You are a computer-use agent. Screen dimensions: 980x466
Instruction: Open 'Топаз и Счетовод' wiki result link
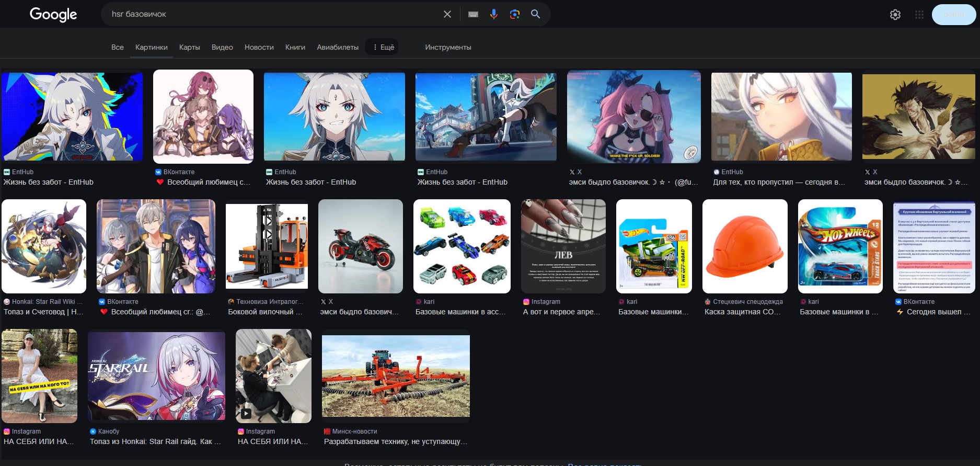pyautogui.click(x=43, y=312)
